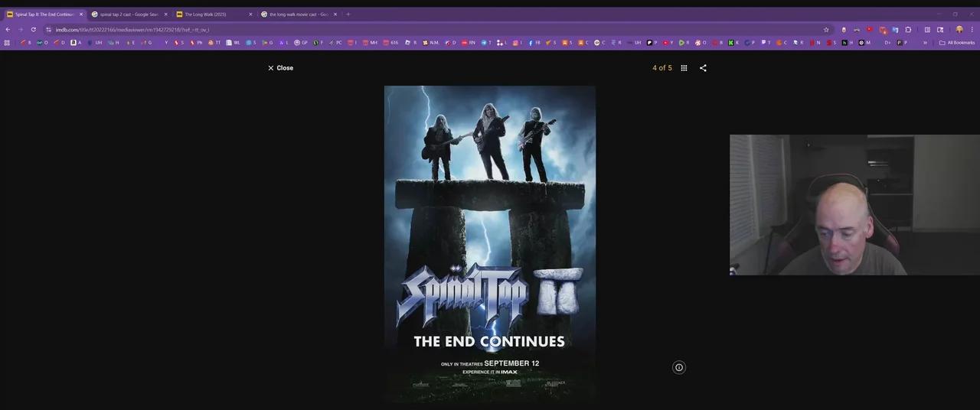Reload the current page
The height and width of the screenshot is (410, 980).
tap(33, 30)
